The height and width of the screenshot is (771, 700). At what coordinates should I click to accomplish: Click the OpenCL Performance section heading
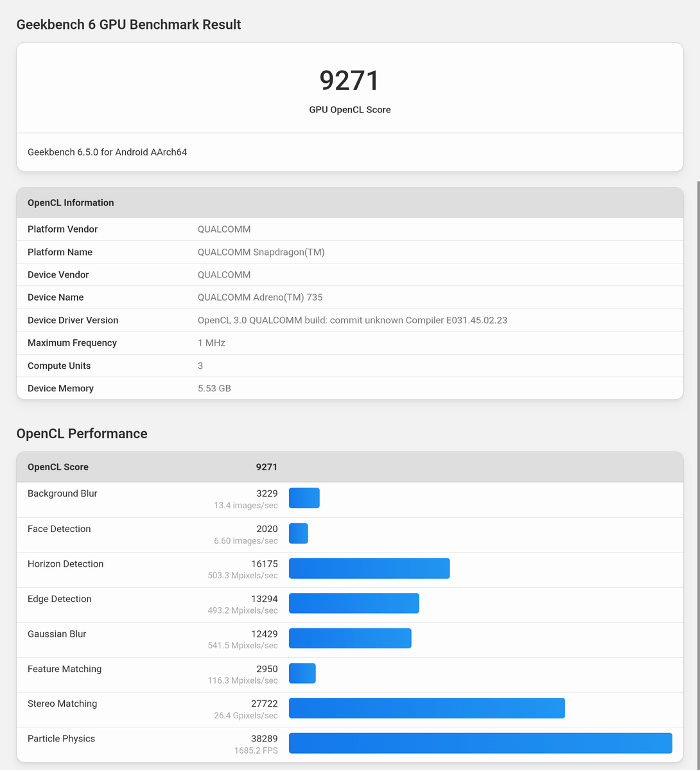point(82,434)
